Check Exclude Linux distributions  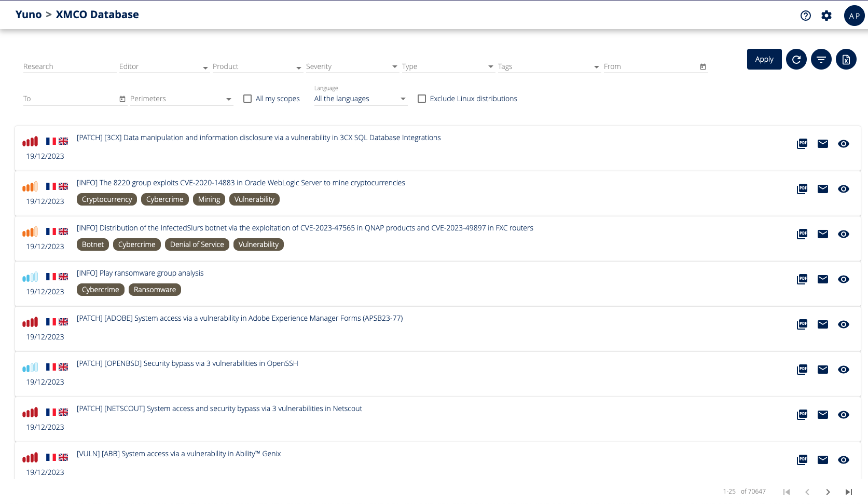422,99
